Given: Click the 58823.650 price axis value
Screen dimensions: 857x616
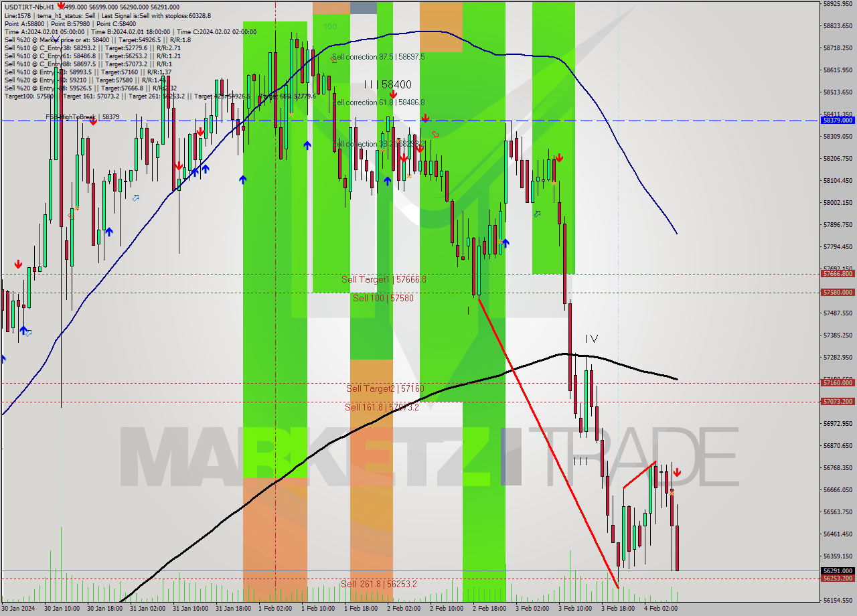Looking at the screenshot, I should pos(838,26).
